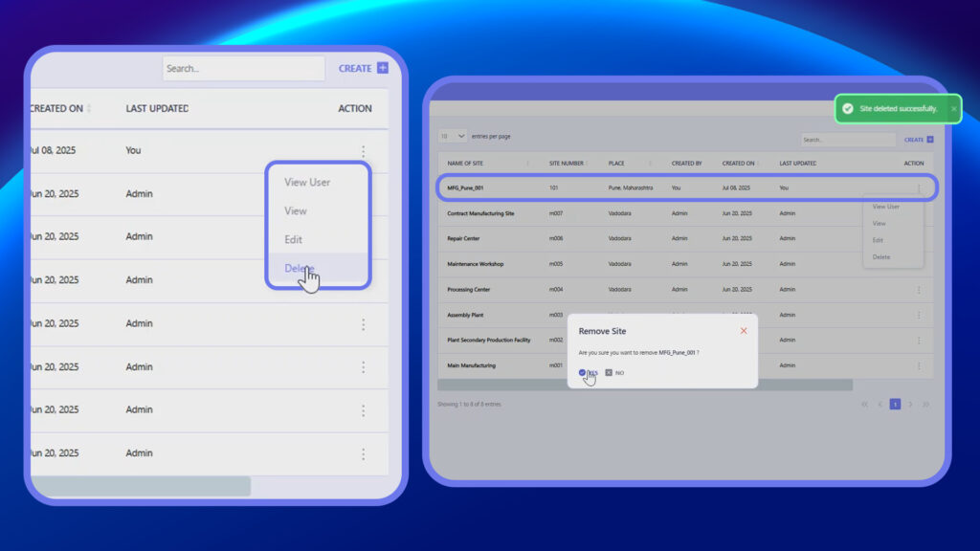Click the 'Remove Site' dialog title

(x=602, y=331)
